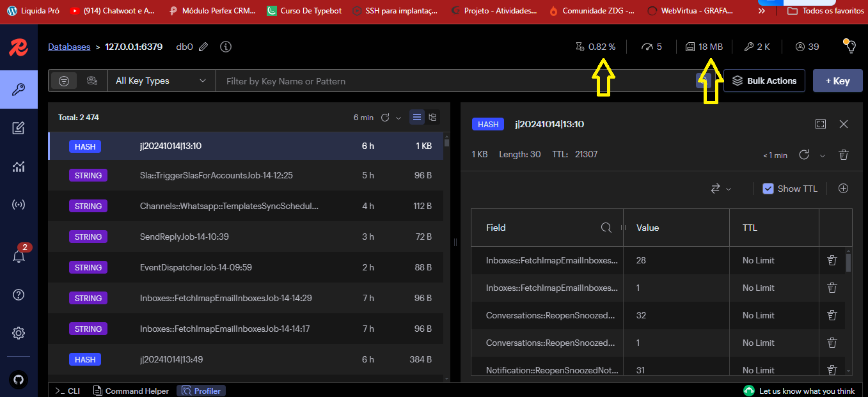Delete key j|20241014|13:10 trash icon

[844, 155]
